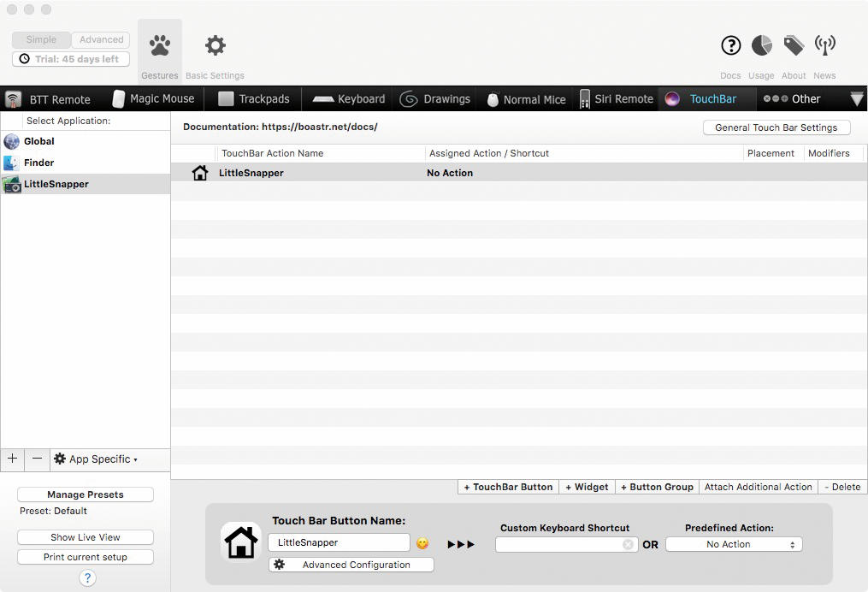Click the LittleSnapper name in the action row
This screenshot has height=592, width=868.
coord(251,173)
